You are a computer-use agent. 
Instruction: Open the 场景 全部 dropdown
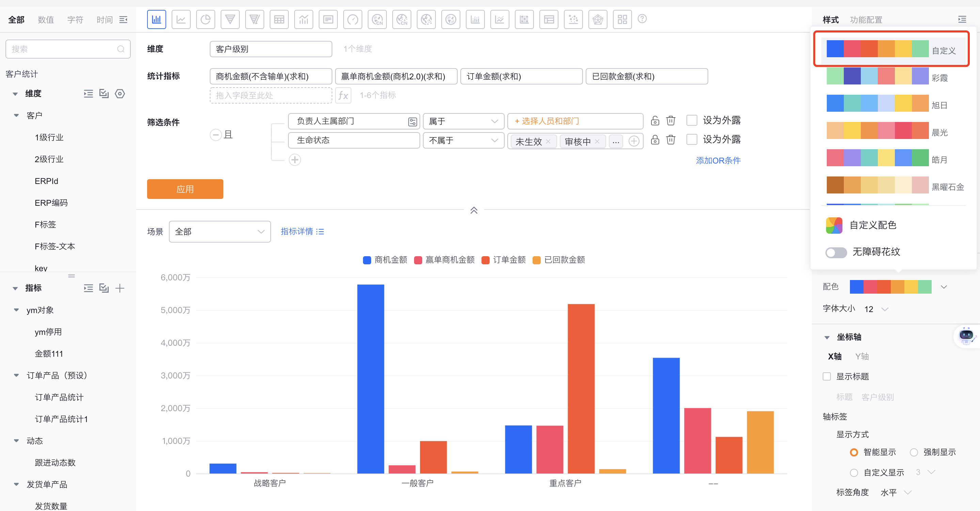[220, 231]
